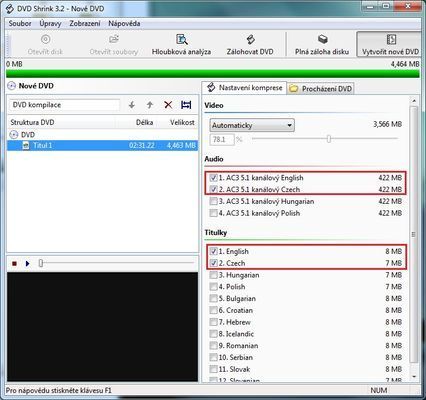Click the DVD disc icon in structure tree
This screenshot has height=400, width=426.
[14, 135]
